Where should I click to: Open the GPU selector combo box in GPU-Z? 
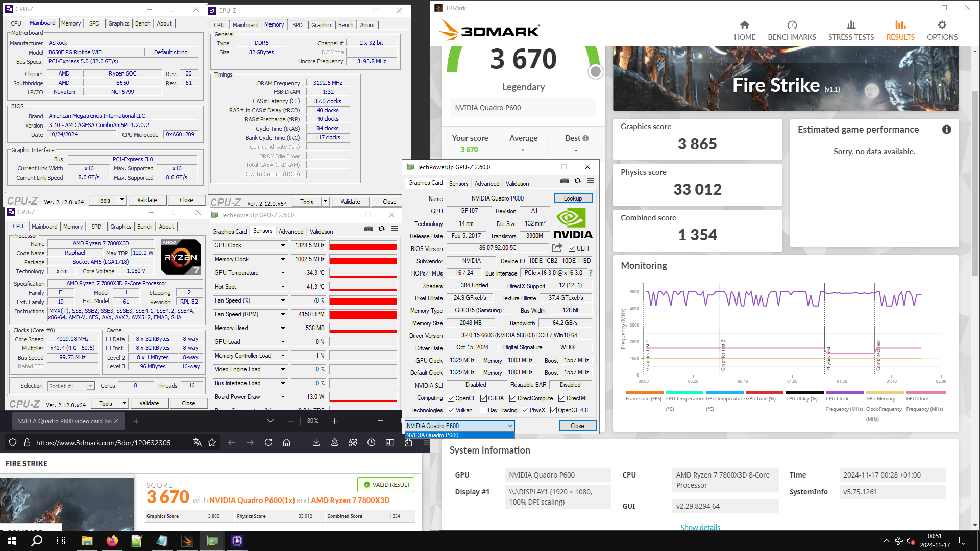coord(459,426)
